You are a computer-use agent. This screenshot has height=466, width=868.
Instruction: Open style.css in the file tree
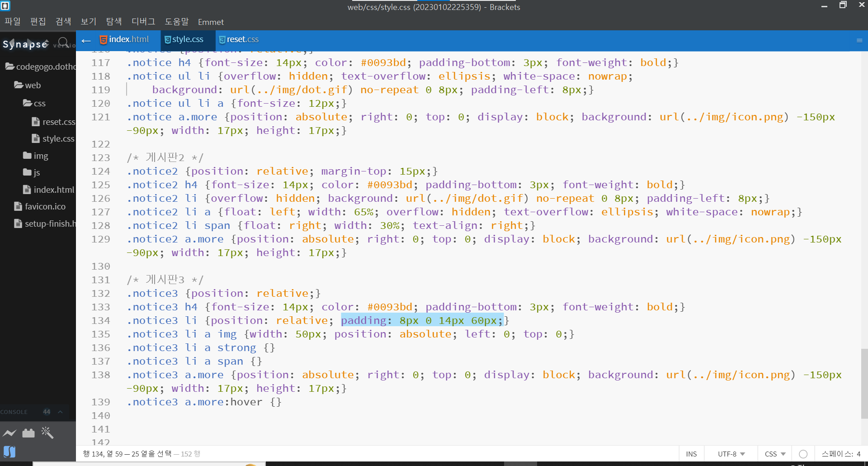(53, 138)
